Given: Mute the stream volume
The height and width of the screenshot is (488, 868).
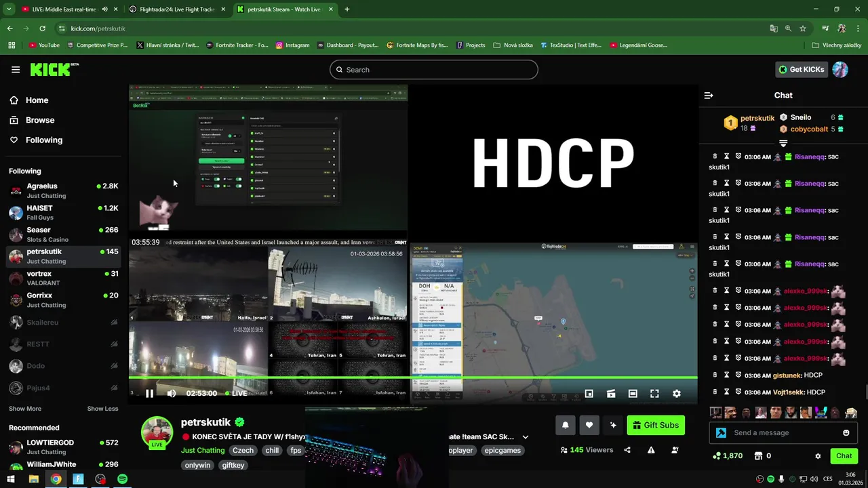Looking at the screenshot, I should coord(172,393).
